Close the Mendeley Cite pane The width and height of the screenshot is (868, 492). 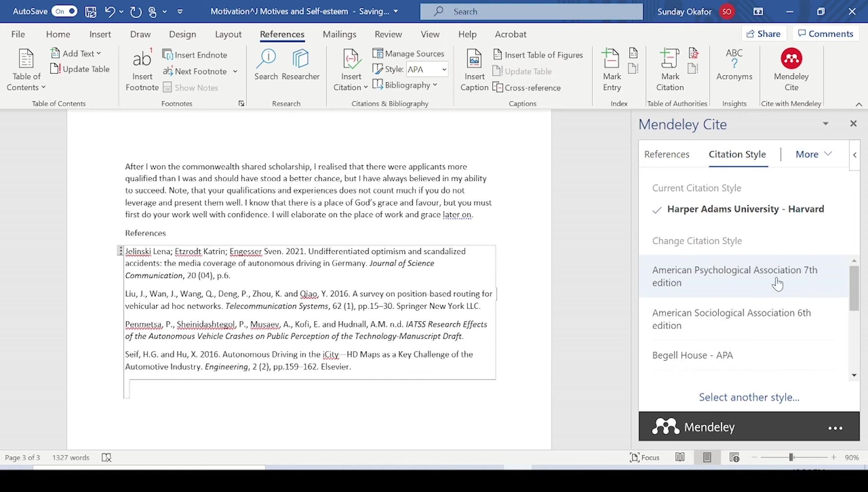(x=853, y=123)
